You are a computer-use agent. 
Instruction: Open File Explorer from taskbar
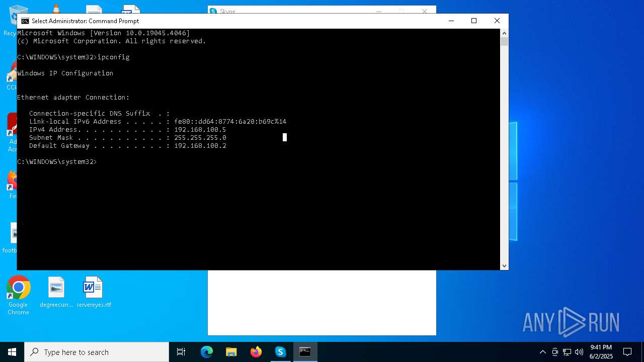231,352
